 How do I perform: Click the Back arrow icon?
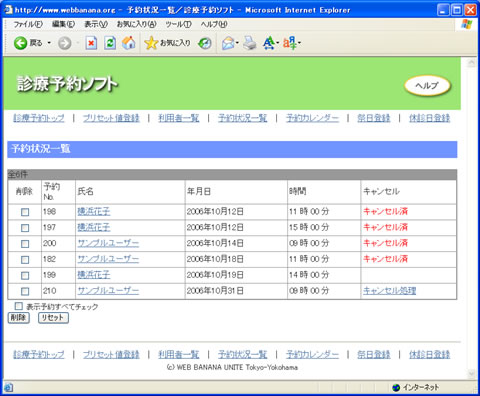coord(20,43)
